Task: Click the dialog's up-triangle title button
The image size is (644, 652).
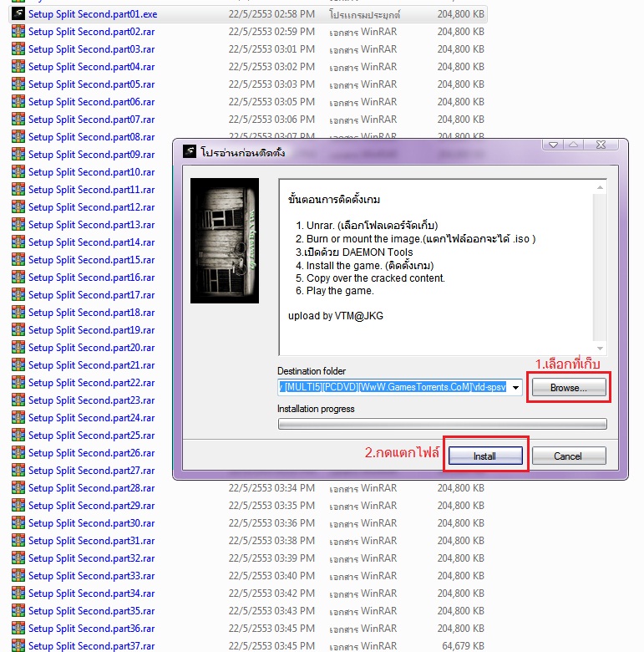Action: [573, 145]
